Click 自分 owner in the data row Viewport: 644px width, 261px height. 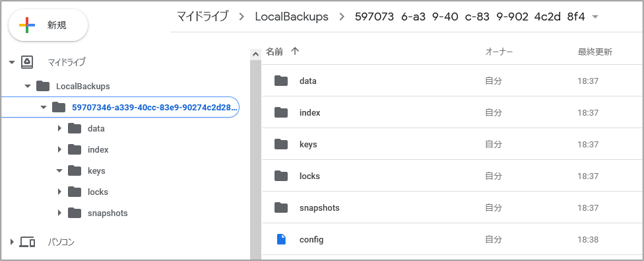494,81
